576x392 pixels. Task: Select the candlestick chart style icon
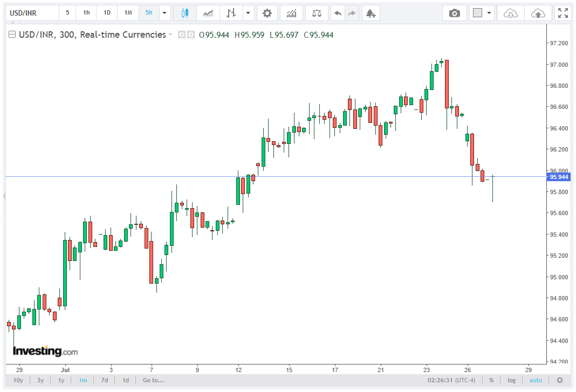(x=185, y=13)
